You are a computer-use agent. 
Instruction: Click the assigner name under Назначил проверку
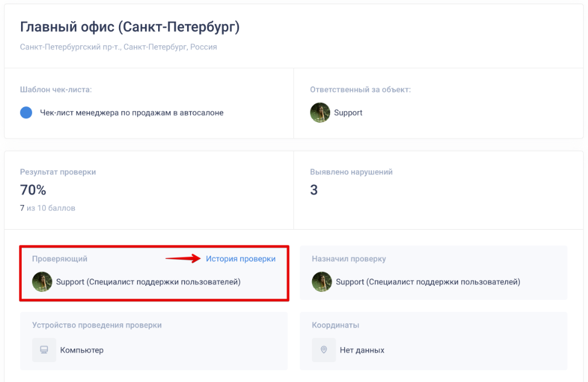[x=427, y=282]
